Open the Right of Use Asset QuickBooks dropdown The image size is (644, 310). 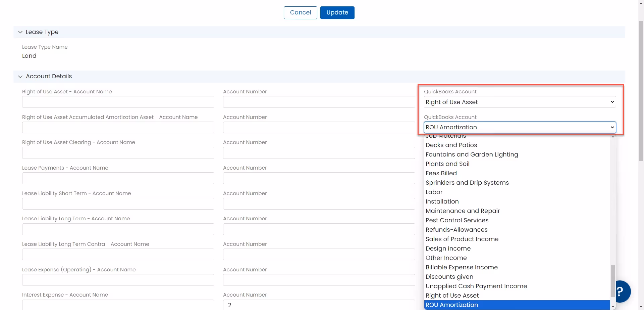coord(520,102)
